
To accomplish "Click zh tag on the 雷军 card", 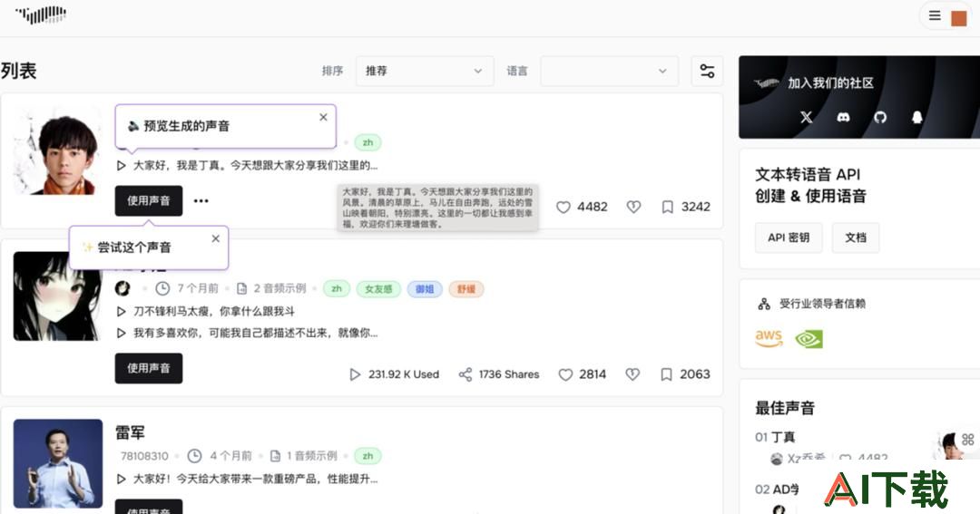I will pyautogui.click(x=367, y=456).
